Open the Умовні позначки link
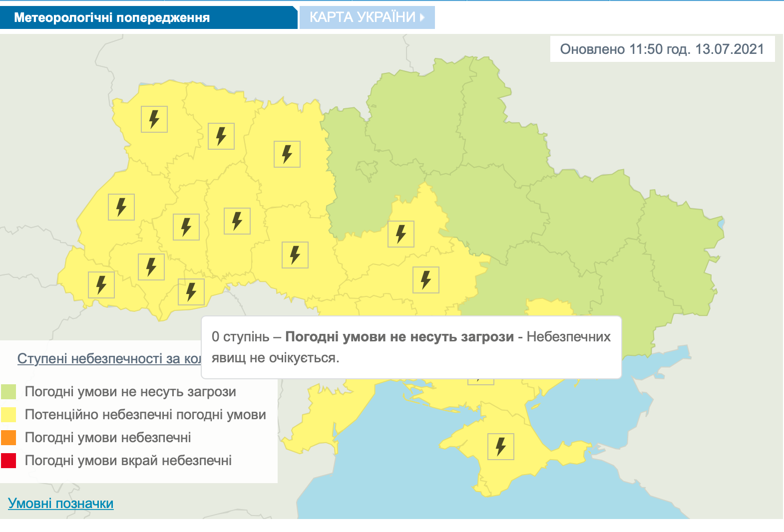The image size is (784, 532). [x=61, y=503]
